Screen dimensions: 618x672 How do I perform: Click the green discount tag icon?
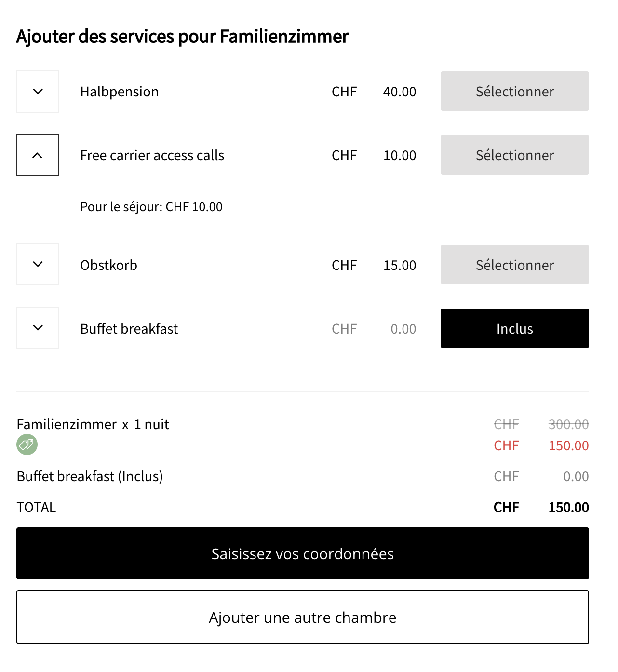tap(27, 444)
